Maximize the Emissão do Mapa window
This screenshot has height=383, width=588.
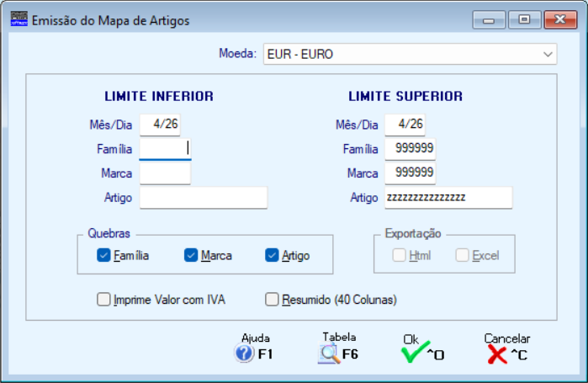pyautogui.click(x=524, y=19)
